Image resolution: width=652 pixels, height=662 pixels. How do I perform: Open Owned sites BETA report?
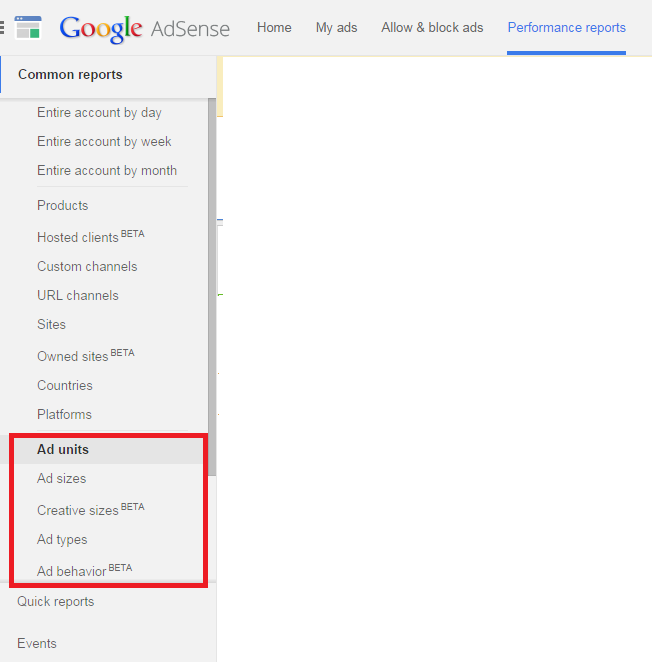point(86,355)
